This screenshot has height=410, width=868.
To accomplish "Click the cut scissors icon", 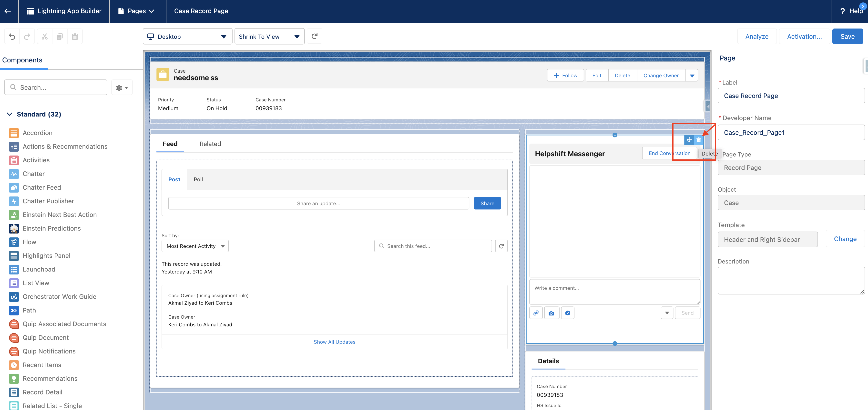I will point(44,36).
